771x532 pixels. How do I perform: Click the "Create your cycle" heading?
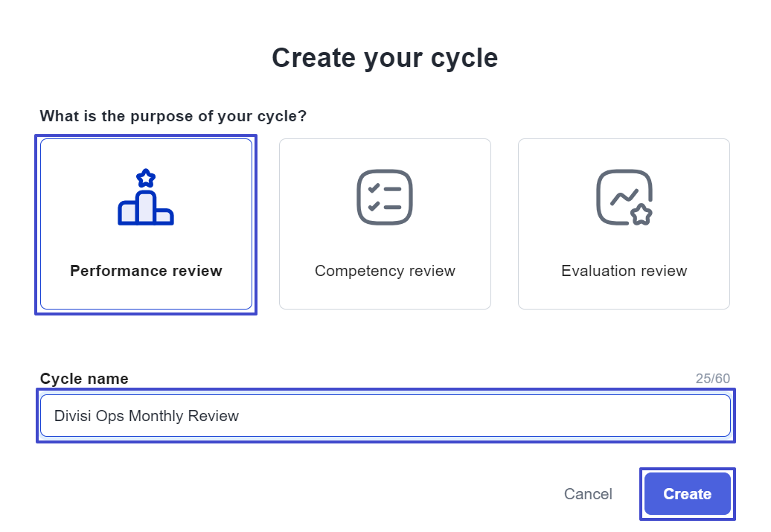[x=385, y=58]
